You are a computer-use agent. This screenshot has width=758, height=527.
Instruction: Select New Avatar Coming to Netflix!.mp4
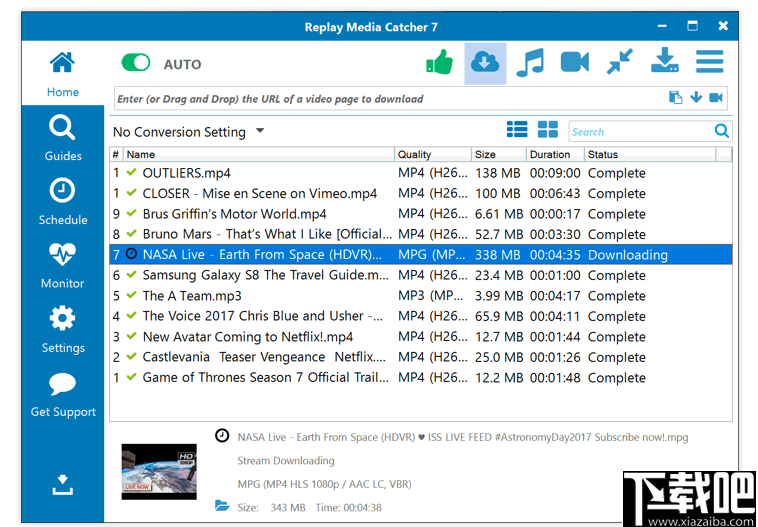421,337
